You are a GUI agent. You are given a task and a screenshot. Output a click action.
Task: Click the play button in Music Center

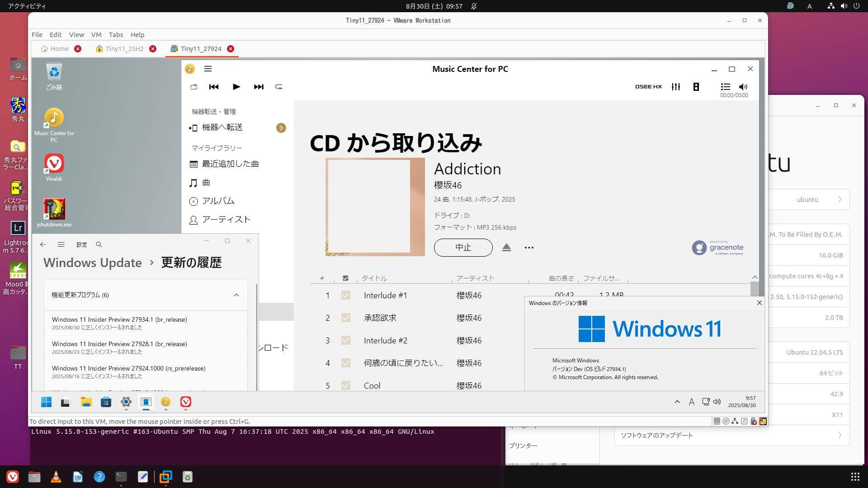click(236, 87)
